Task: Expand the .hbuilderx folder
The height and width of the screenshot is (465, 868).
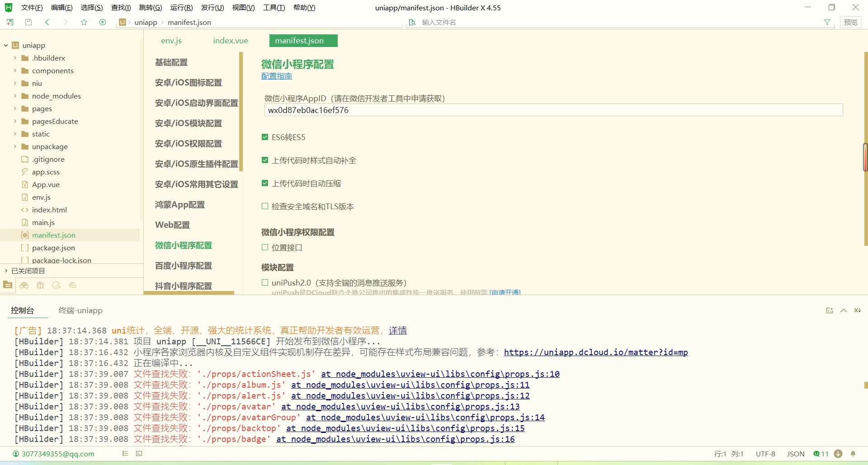Action: [15, 58]
